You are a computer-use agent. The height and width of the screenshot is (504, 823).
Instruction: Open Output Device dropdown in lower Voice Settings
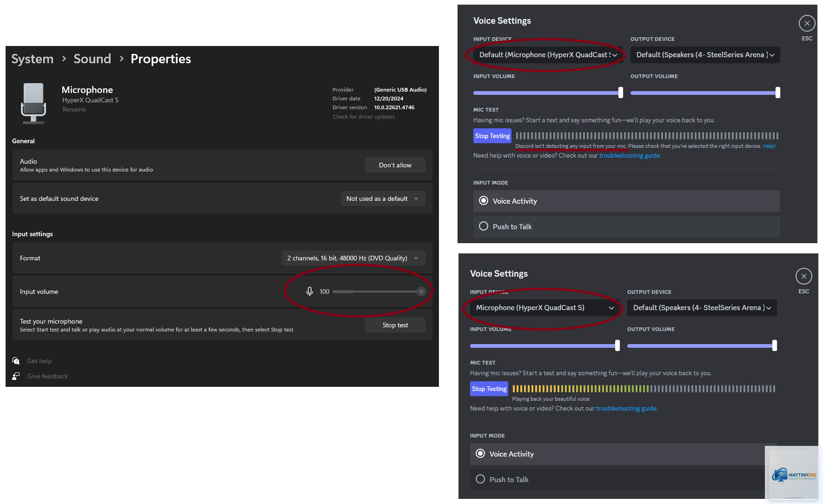coord(702,308)
